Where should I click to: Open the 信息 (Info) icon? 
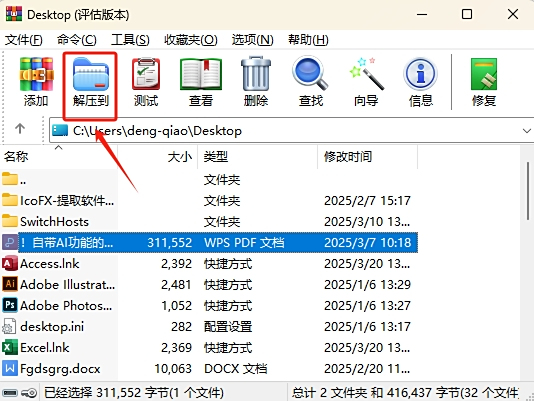(x=420, y=74)
